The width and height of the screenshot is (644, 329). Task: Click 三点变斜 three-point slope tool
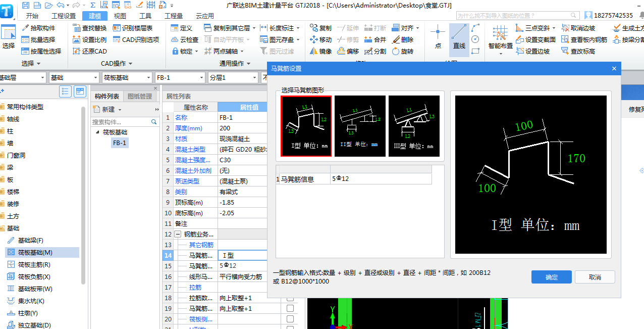click(x=535, y=28)
